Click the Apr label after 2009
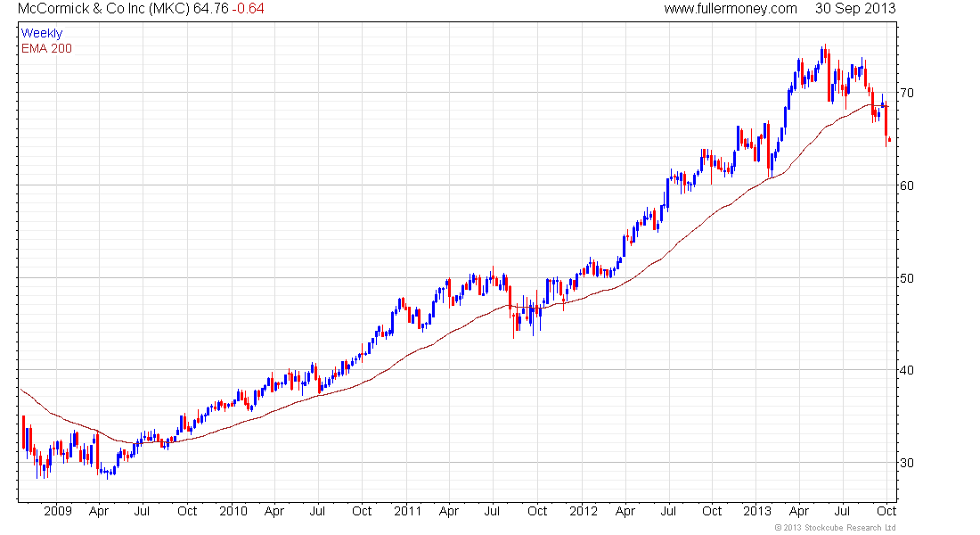 99,511
